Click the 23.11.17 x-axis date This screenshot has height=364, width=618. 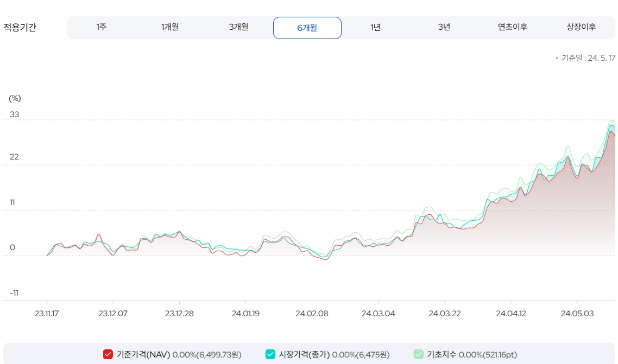pos(47,314)
